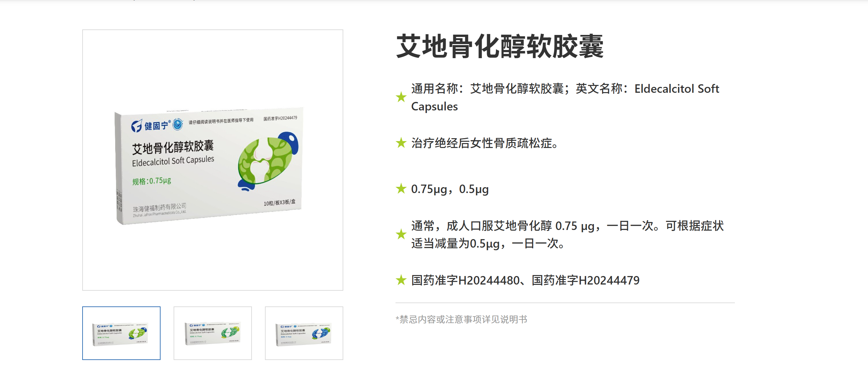
Task: Select the third thumbnail with blue logo
Action: click(x=304, y=333)
